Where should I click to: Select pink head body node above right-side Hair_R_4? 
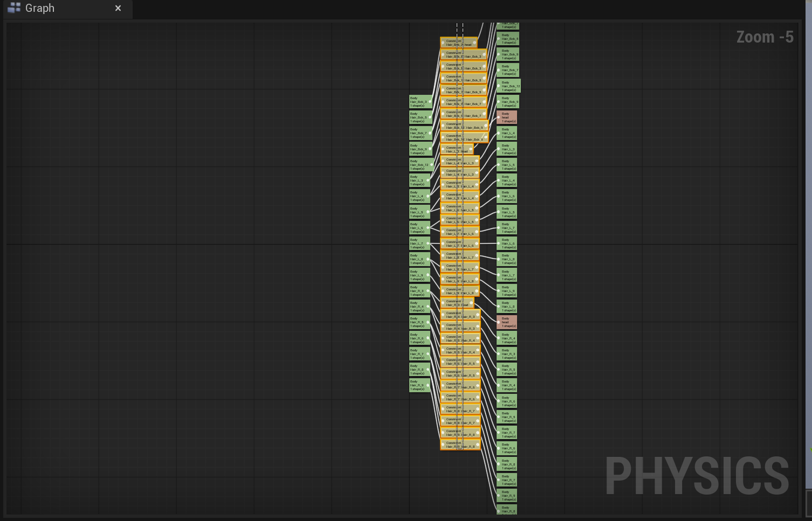tap(507, 322)
